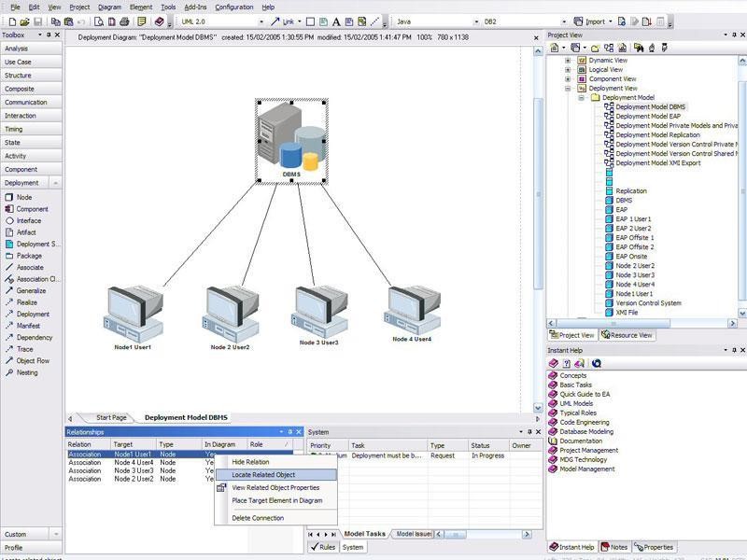Collapse the Deployment Model folder
The width and height of the screenshot is (747, 560).
580,97
